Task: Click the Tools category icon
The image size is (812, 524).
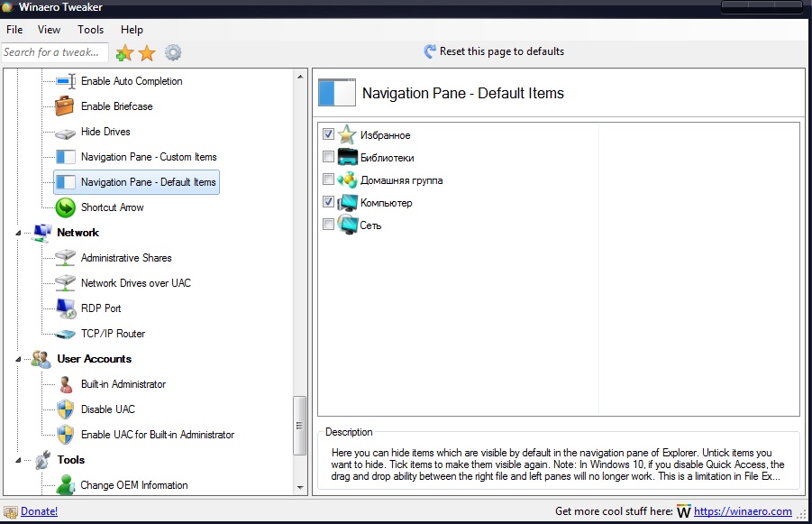Action: 42,460
